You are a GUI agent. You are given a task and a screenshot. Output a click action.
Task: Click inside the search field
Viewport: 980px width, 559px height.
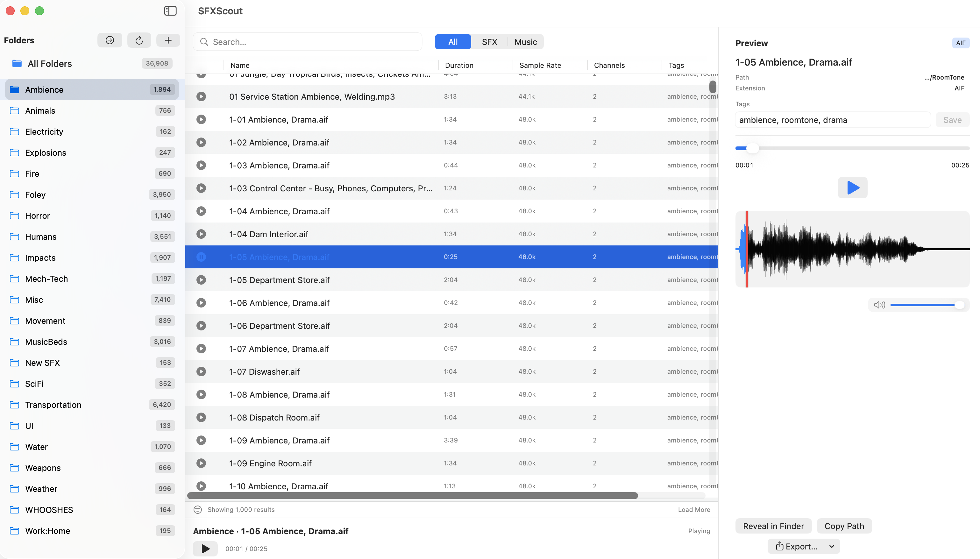[x=307, y=41]
